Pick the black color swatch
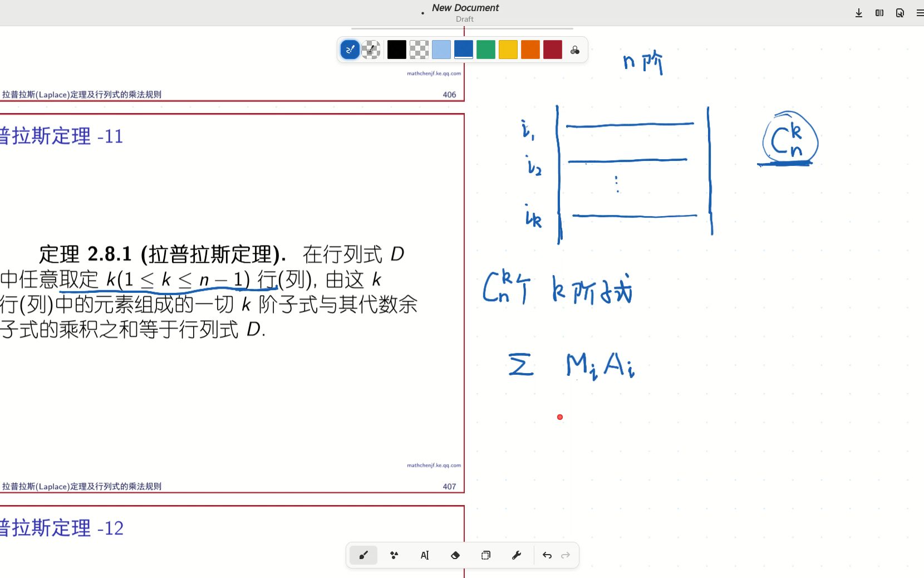This screenshot has width=924, height=578. (x=397, y=50)
